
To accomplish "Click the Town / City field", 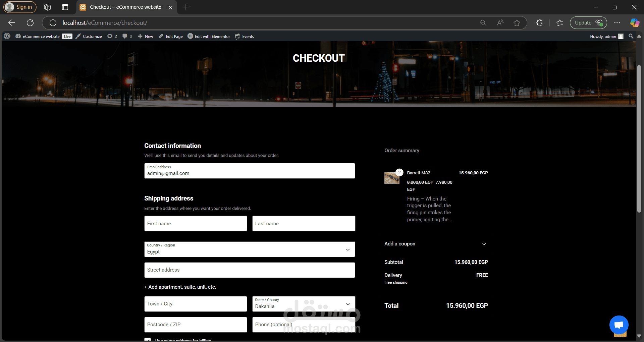I will pyautogui.click(x=196, y=304).
